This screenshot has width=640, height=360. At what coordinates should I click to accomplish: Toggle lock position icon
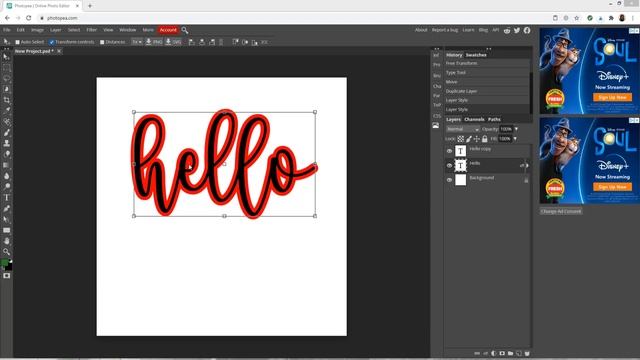(476, 139)
